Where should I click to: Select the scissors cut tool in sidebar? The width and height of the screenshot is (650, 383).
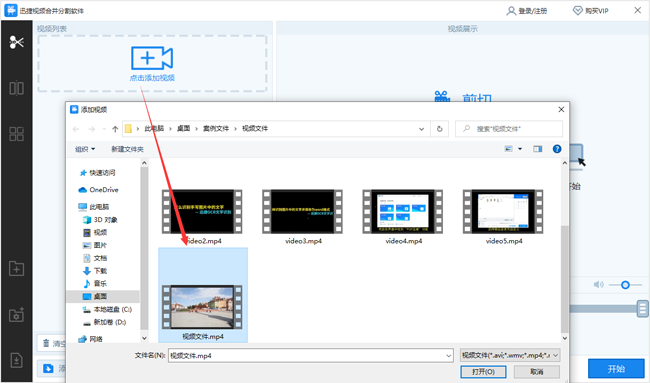(x=17, y=42)
